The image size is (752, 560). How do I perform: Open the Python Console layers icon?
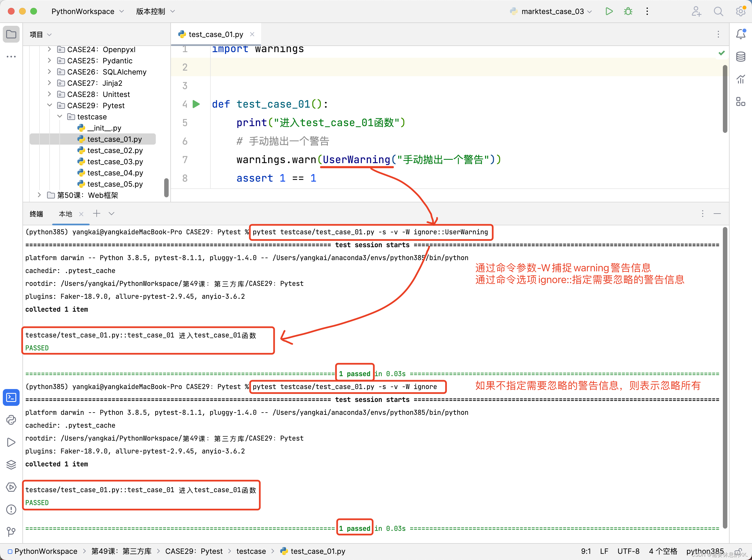[11, 464]
